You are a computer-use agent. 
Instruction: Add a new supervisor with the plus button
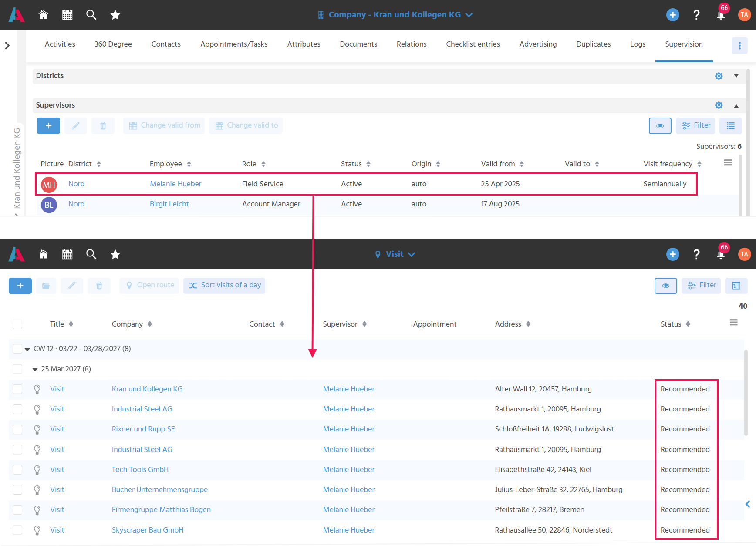coord(48,126)
